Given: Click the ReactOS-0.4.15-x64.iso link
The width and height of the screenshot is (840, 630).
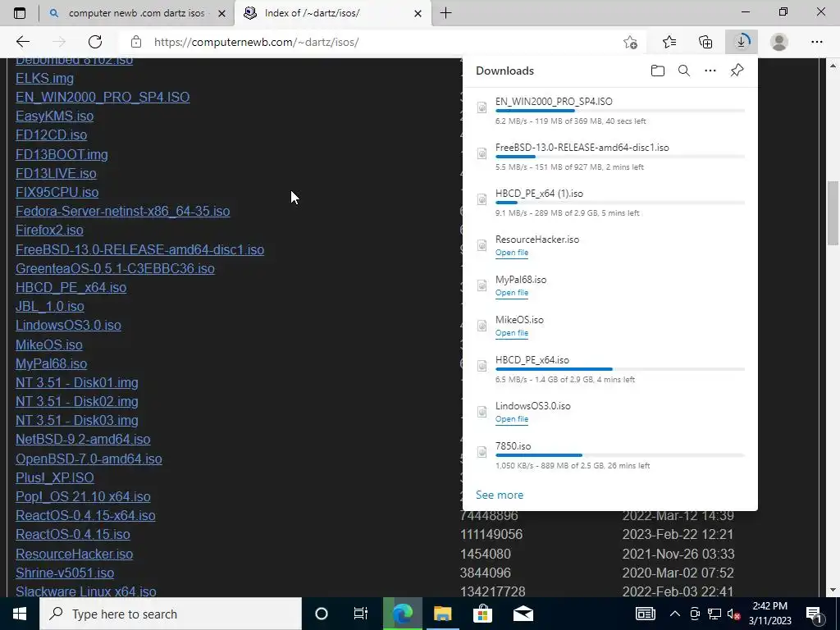Looking at the screenshot, I should coord(85,515).
